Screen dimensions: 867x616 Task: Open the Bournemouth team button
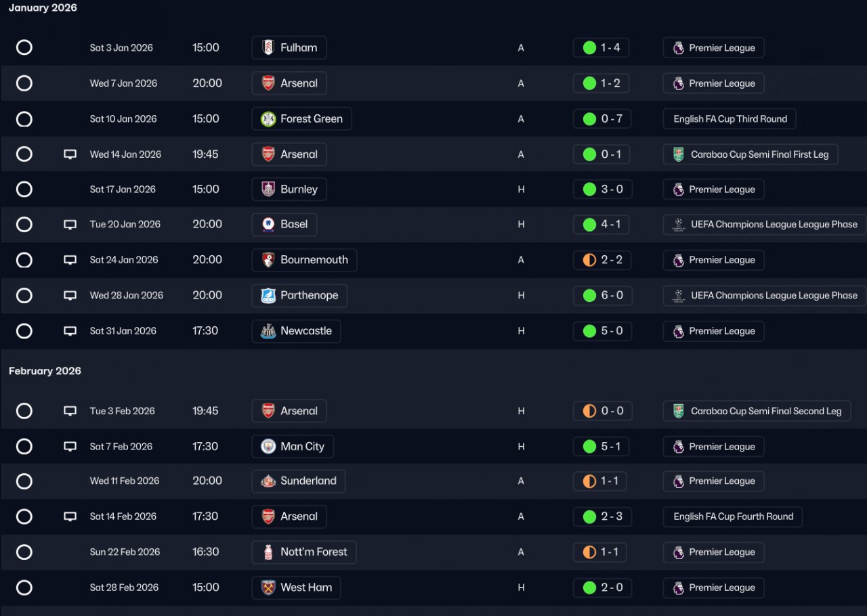(x=304, y=260)
